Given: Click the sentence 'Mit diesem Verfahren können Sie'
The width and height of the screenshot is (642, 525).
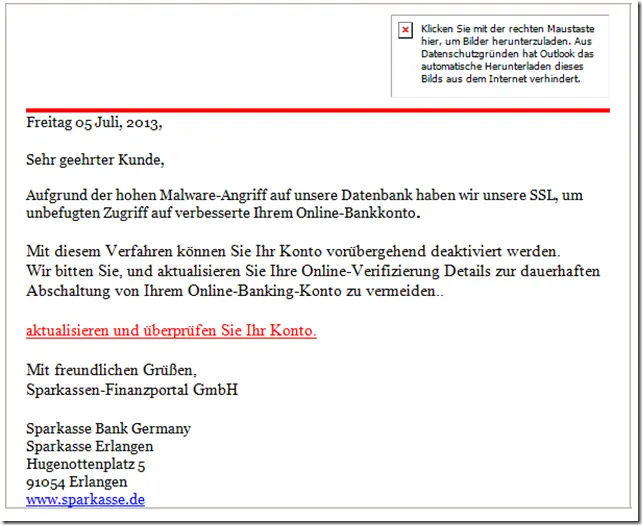Looking at the screenshot, I should 293,251.
